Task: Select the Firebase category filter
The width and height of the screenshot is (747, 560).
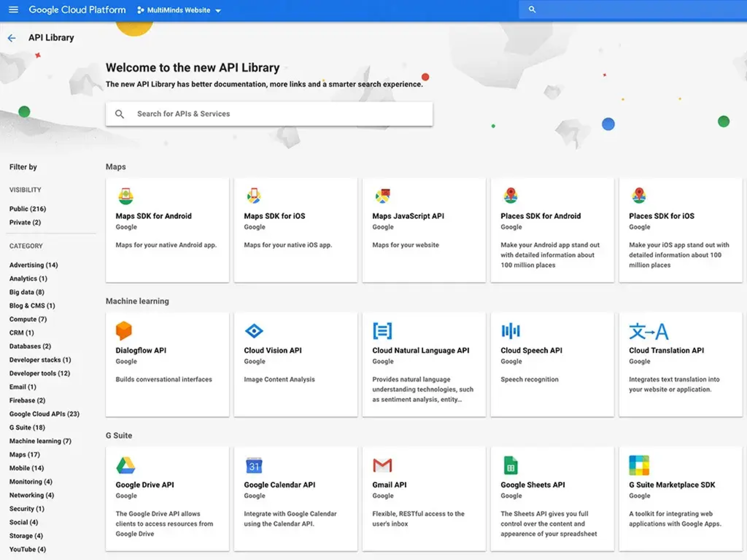Action: [27, 400]
